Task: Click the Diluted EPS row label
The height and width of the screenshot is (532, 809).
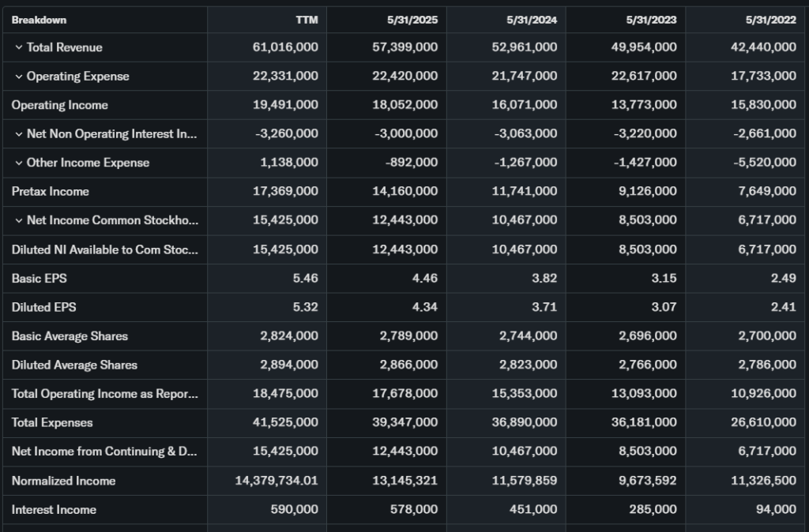Action: point(44,307)
